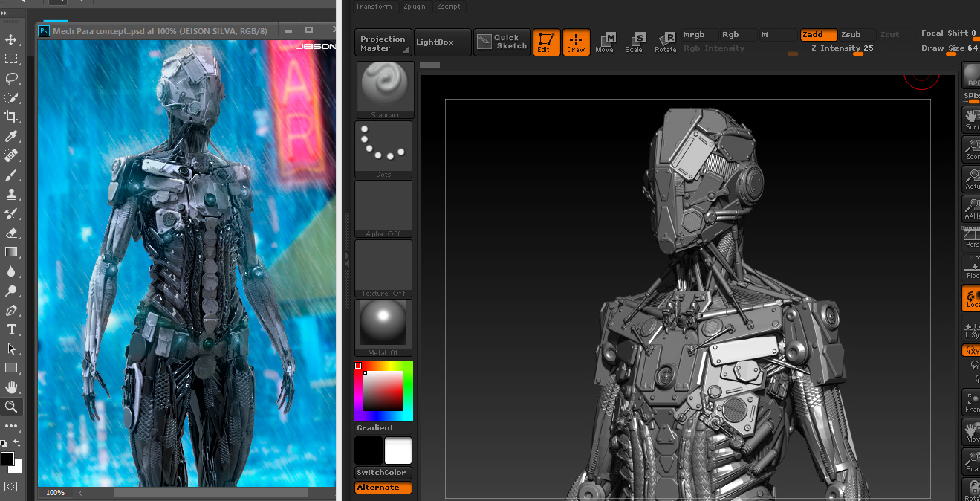The width and height of the screenshot is (980, 501).
Task: Select the Crop tool in Photoshop
Action: [x=11, y=117]
